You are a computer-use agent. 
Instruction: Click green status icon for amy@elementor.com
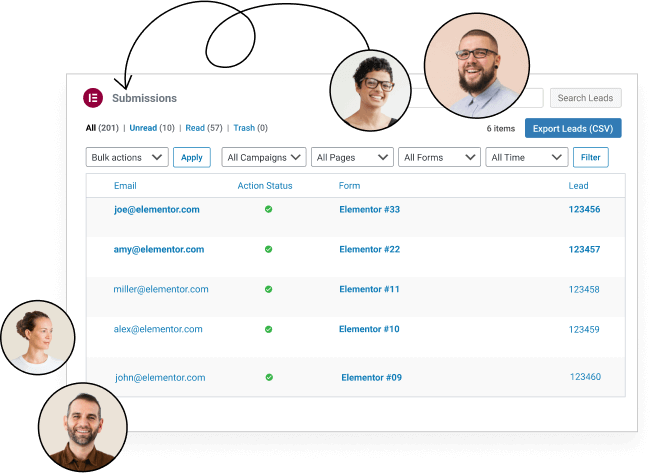(x=268, y=249)
